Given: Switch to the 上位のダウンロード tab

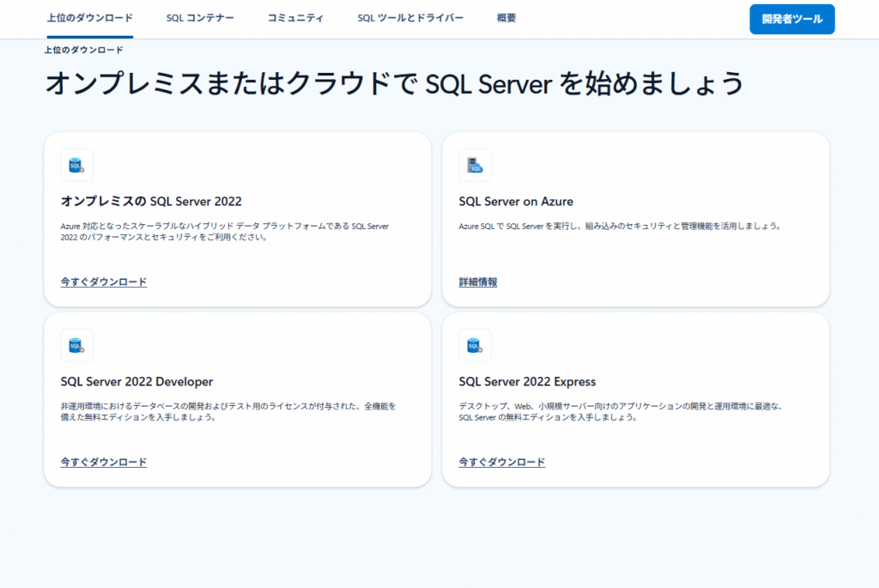Looking at the screenshot, I should (89, 18).
